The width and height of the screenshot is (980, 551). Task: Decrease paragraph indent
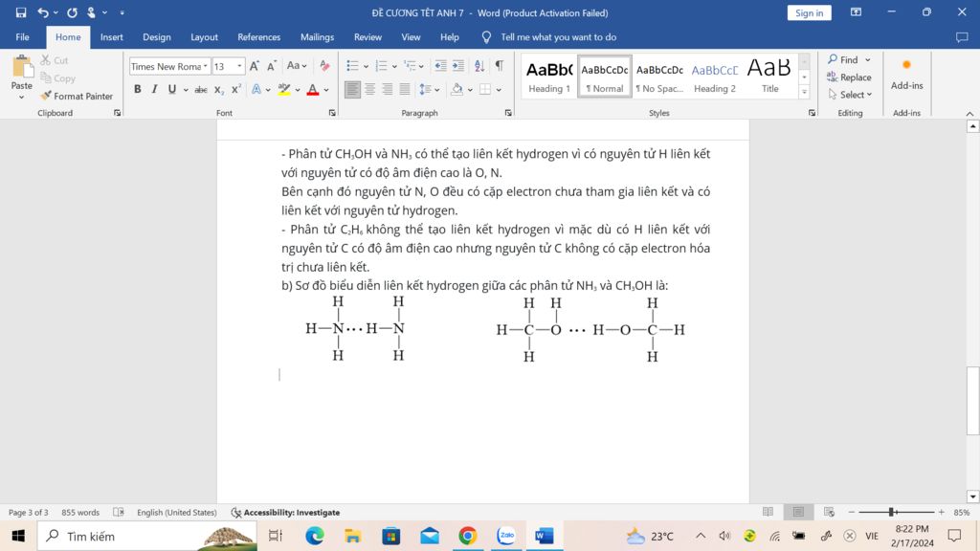point(440,66)
